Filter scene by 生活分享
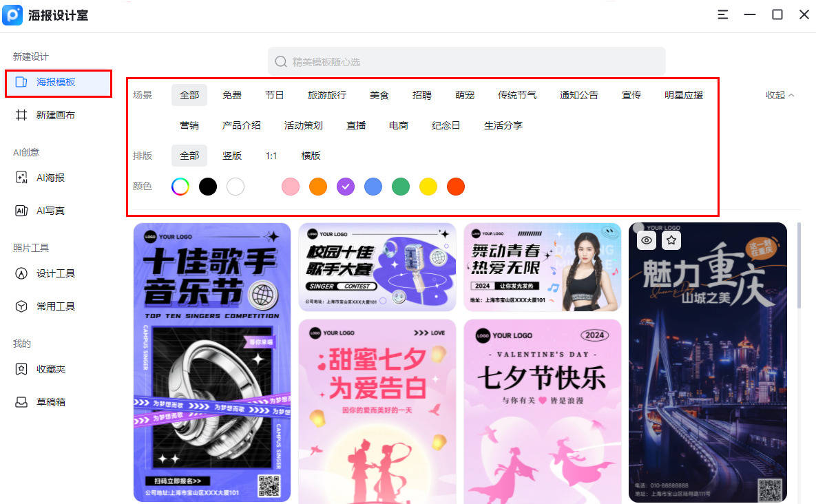This screenshot has width=816, height=504. click(x=503, y=125)
